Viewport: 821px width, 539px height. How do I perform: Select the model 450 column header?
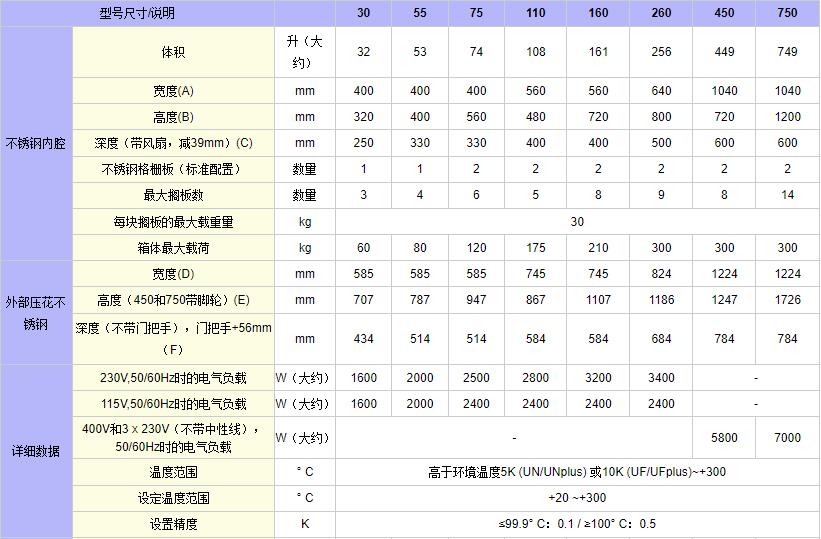pos(724,13)
